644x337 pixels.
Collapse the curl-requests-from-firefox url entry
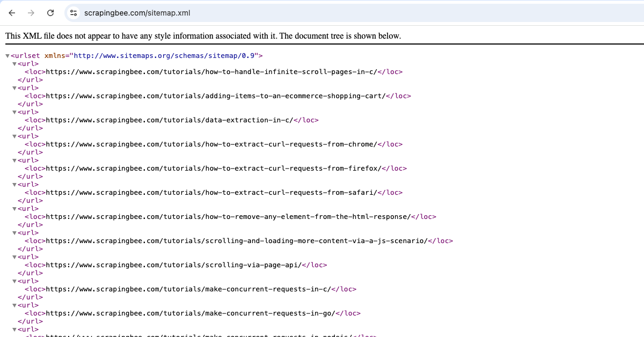click(x=14, y=160)
